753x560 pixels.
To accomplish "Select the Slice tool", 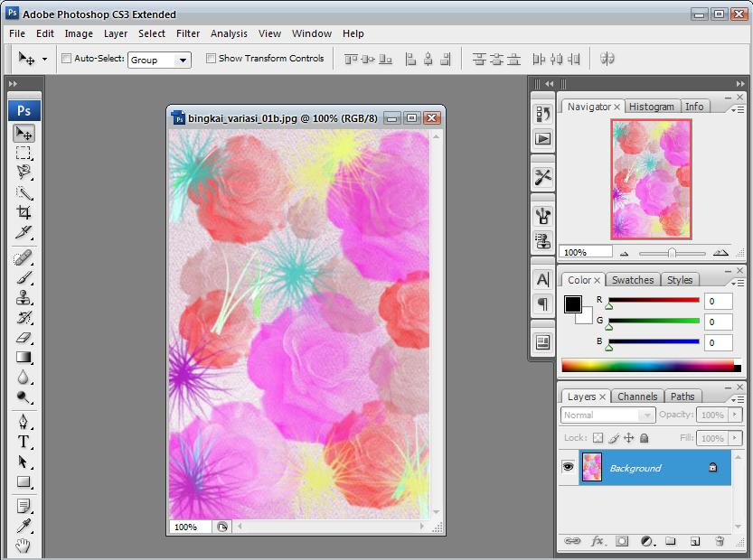I will click(24, 232).
